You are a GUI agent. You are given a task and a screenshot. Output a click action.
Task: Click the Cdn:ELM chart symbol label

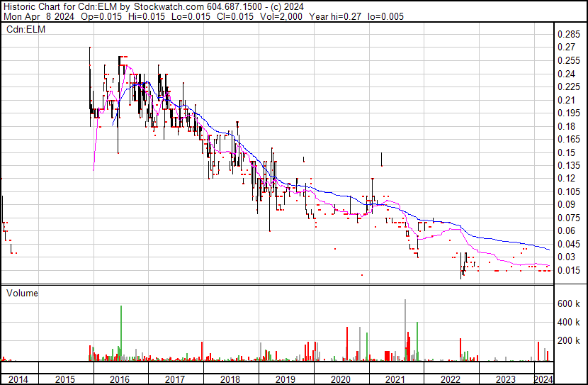coord(26,29)
